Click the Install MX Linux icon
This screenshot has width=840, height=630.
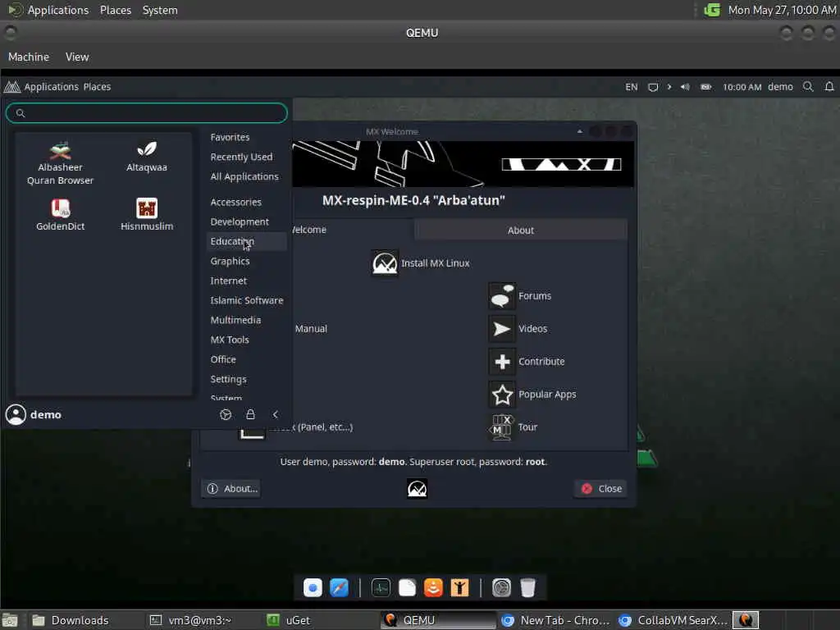click(x=385, y=263)
